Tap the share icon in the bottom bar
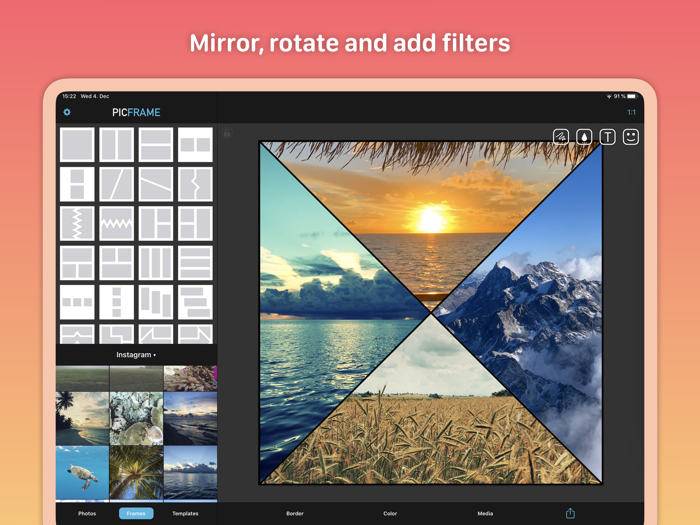The width and height of the screenshot is (700, 525). tap(570, 513)
